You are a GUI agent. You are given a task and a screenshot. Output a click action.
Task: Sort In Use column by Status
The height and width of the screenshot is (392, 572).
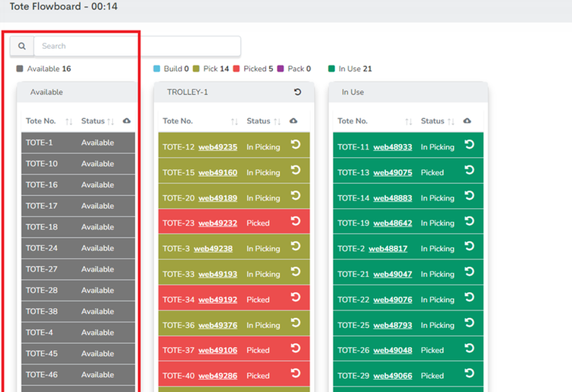click(452, 121)
